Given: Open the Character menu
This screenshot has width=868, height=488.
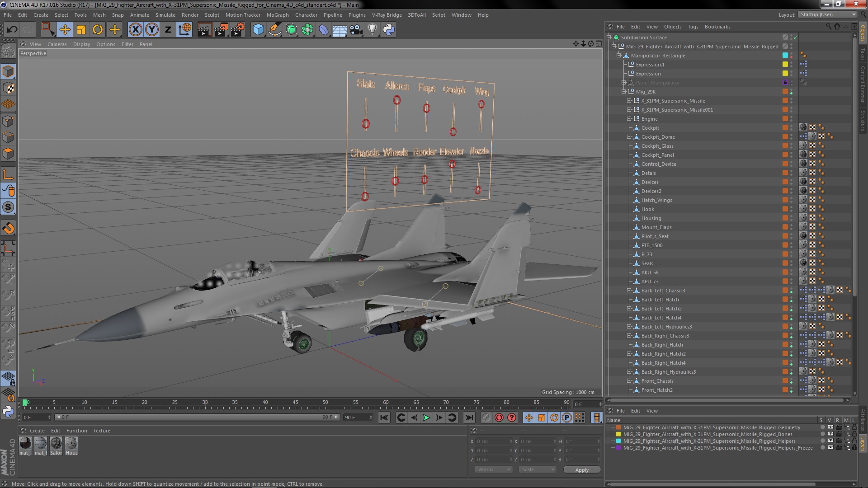Looking at the screenshot, I should pyautogui.click(x=306, y=15).
